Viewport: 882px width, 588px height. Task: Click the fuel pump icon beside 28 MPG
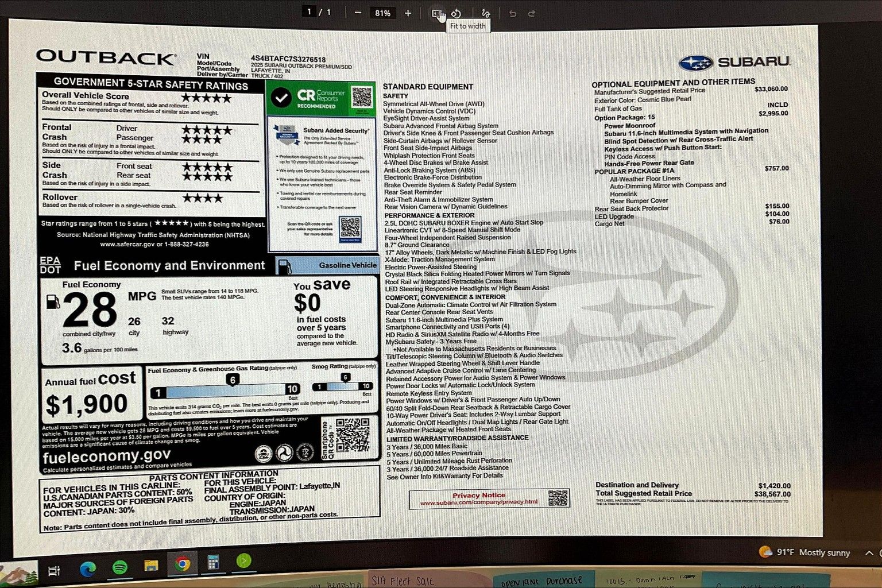[x=53, y=301]
